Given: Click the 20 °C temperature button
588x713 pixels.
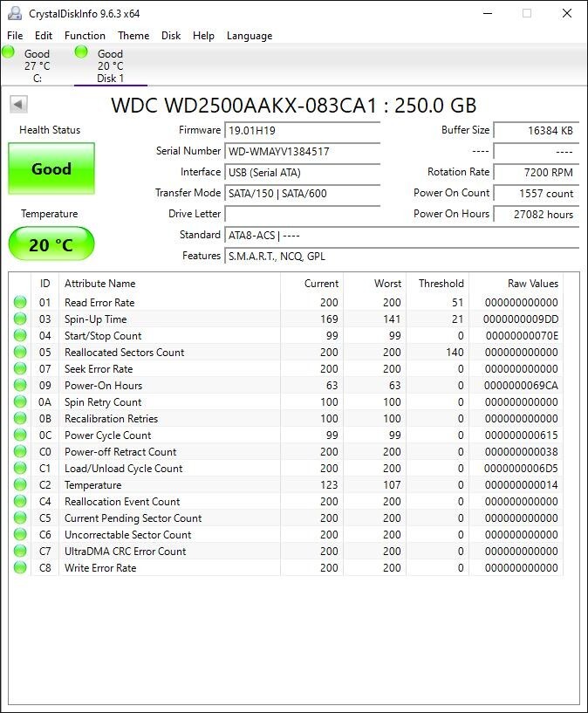Looking at the screenshot, I should click(x=51, y=244).
